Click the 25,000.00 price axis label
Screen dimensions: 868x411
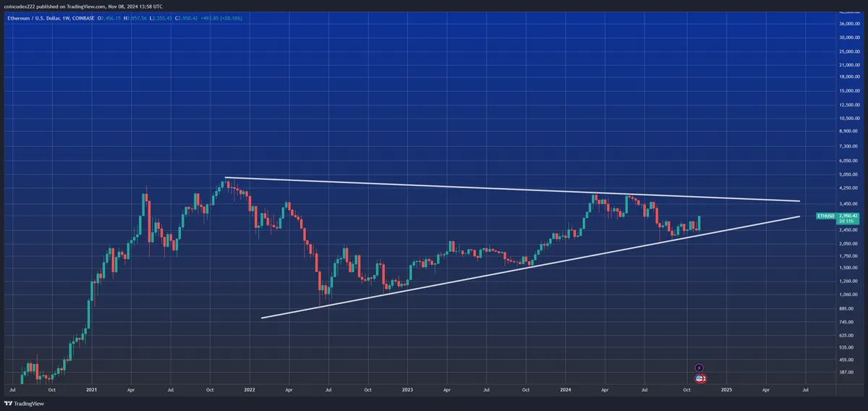coord(849,51)
